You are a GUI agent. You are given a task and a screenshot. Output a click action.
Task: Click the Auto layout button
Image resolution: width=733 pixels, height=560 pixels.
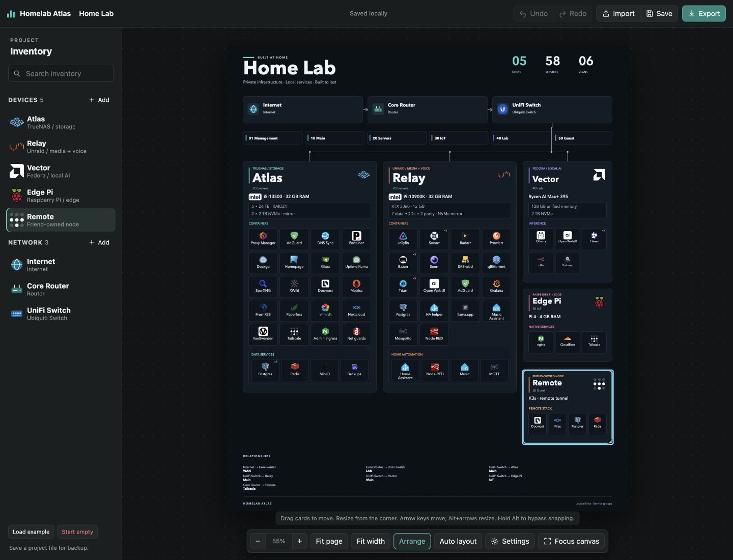coord(458,541)
